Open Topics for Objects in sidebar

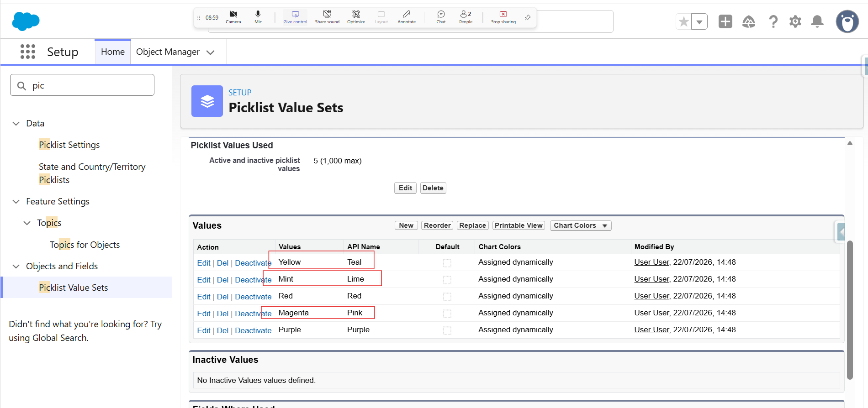[x=85, y=245]
